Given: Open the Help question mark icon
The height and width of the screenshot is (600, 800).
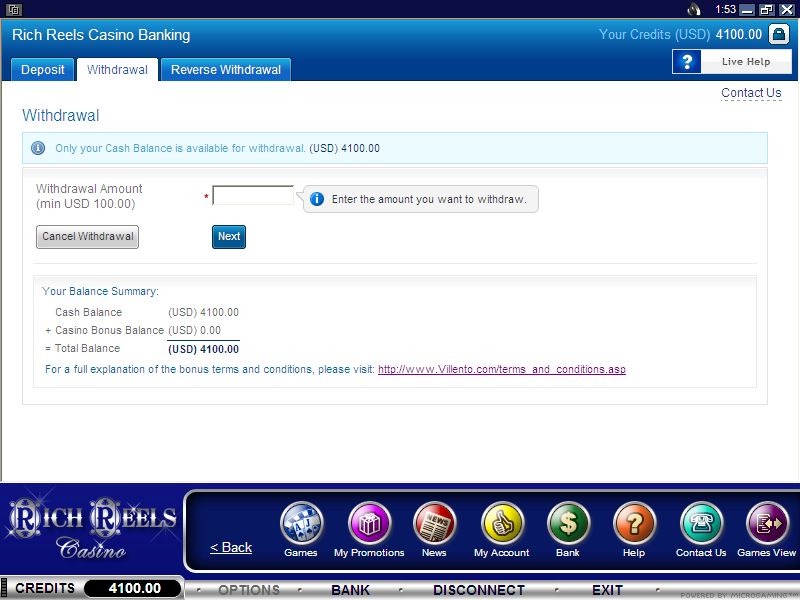Looking at the screenshot, I should point(634,523).
